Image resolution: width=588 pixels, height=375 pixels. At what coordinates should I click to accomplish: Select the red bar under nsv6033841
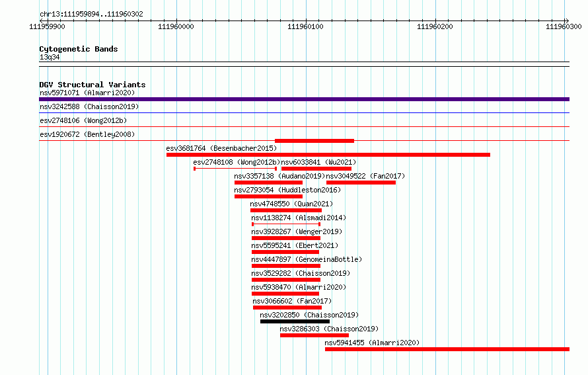point(316,169)
